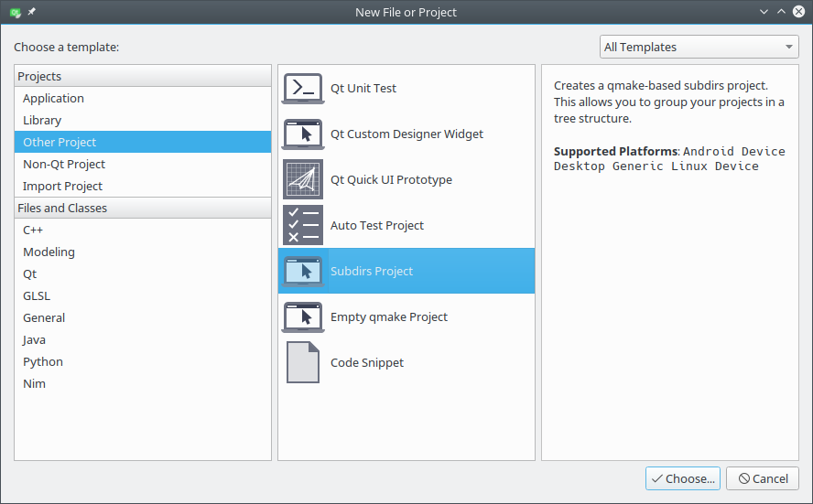Close the New File or Project dialog
Screen dimensions: 813x504
point(799,11)
